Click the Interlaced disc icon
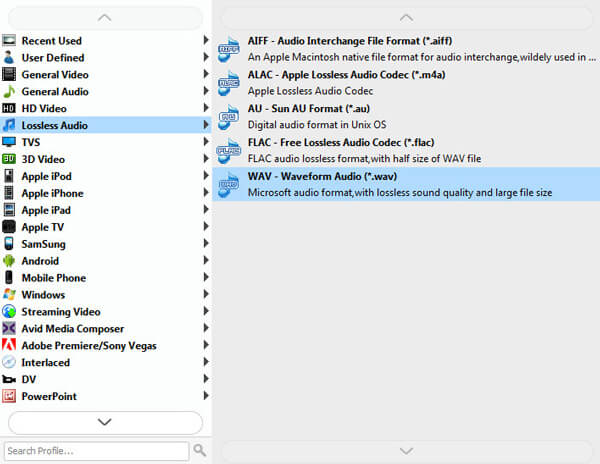Image resolution: width=600 pixels, height=464 pixels. coord(9,362)
